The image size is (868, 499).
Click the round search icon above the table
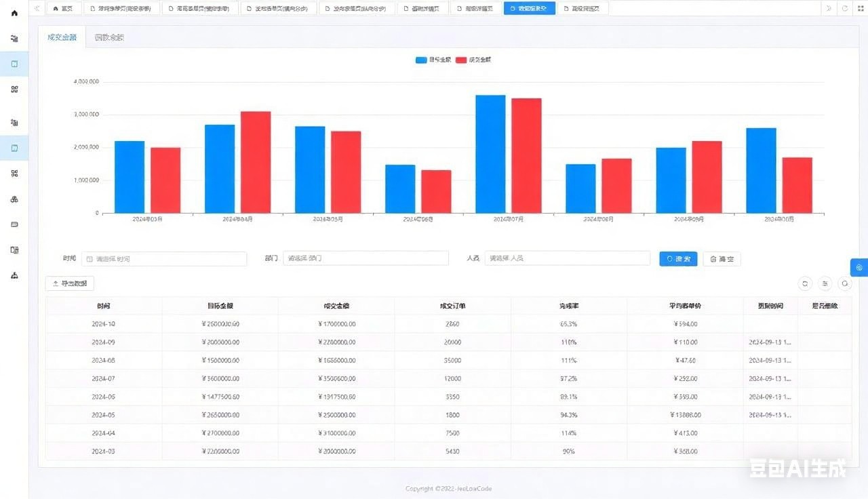(844, 284)
